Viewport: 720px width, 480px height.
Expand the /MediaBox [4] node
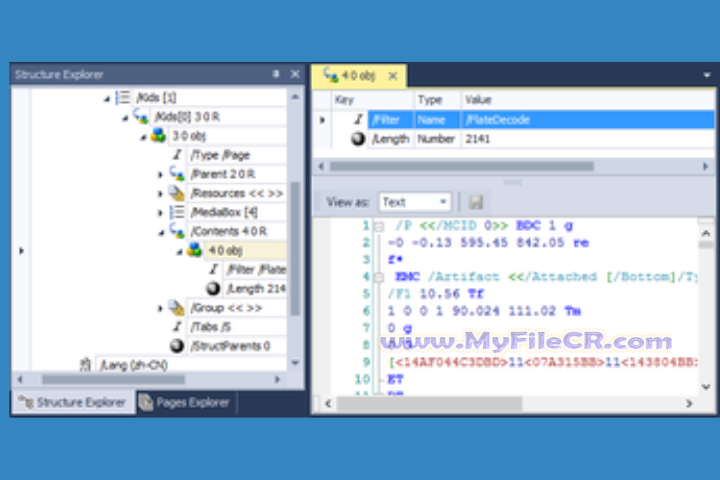click(160, 213)
